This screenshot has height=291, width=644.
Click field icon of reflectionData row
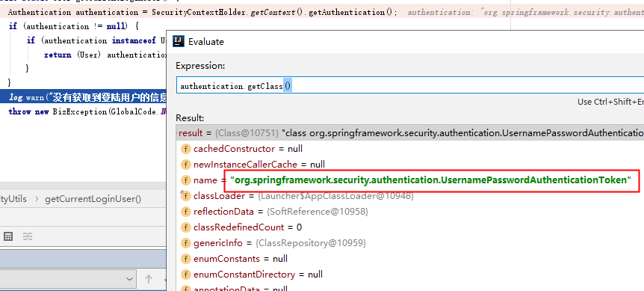tap(185, 212)
